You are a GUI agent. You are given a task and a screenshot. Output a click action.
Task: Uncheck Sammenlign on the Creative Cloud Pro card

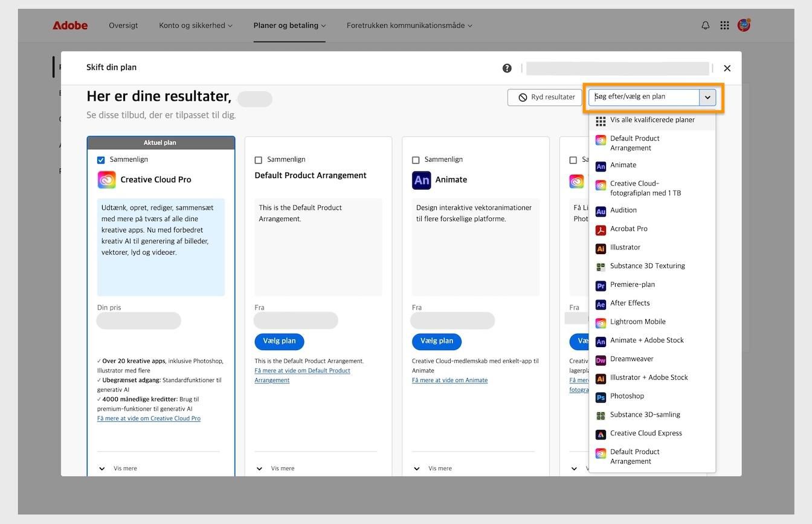pos(101,160)
